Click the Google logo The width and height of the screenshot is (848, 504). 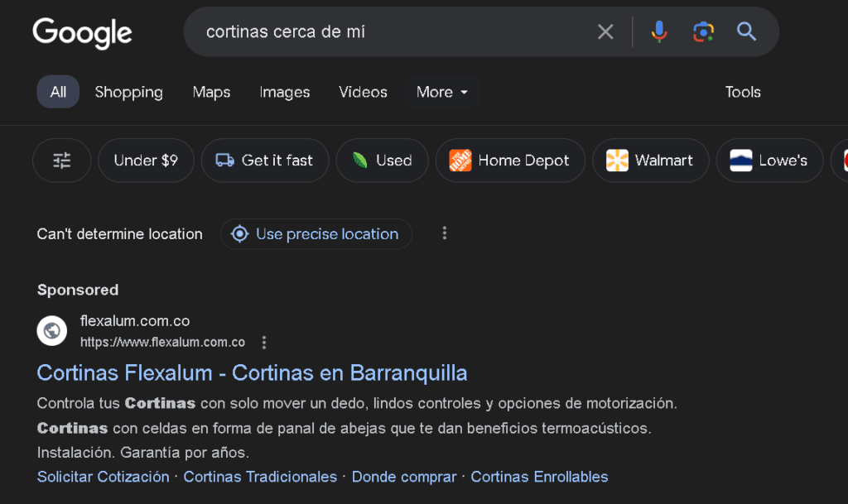coord(82,32)
